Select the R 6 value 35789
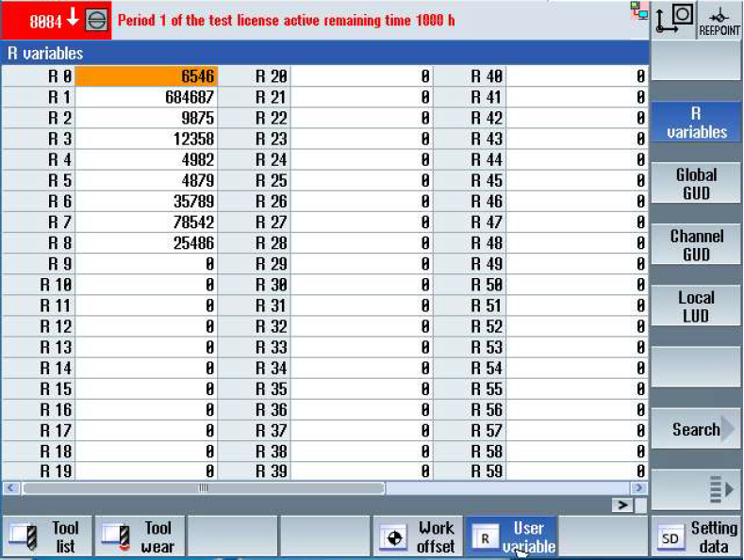Viewport: 744px width, 560px height. pyautogui.click(x=146, y=201)
